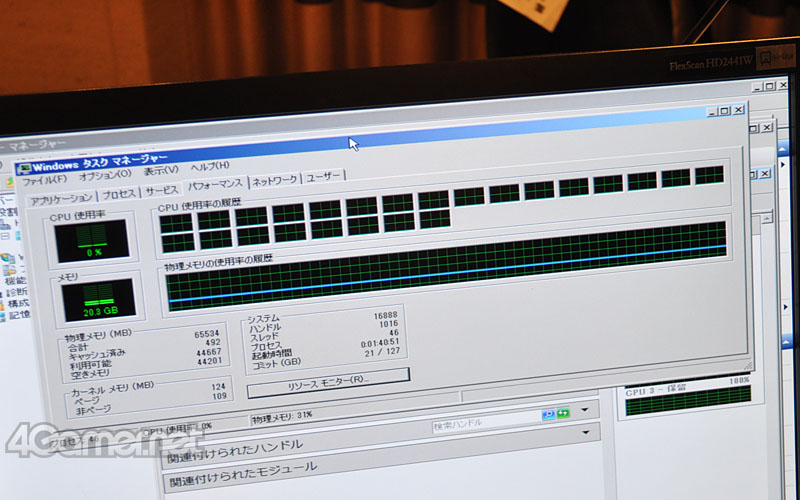Switch to the ネットワーク tab
800x500 pixels.
pyautogui.click(x=274, y=181)
